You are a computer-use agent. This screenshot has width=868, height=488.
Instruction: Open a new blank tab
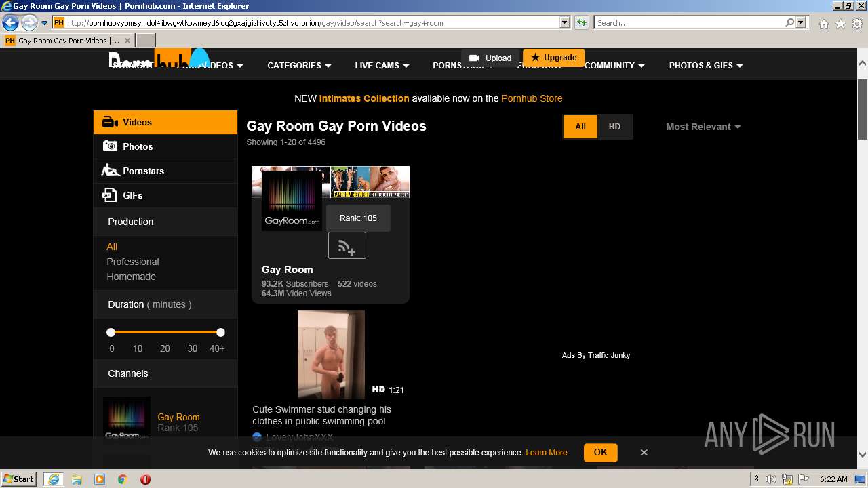(x=145, y=41)
